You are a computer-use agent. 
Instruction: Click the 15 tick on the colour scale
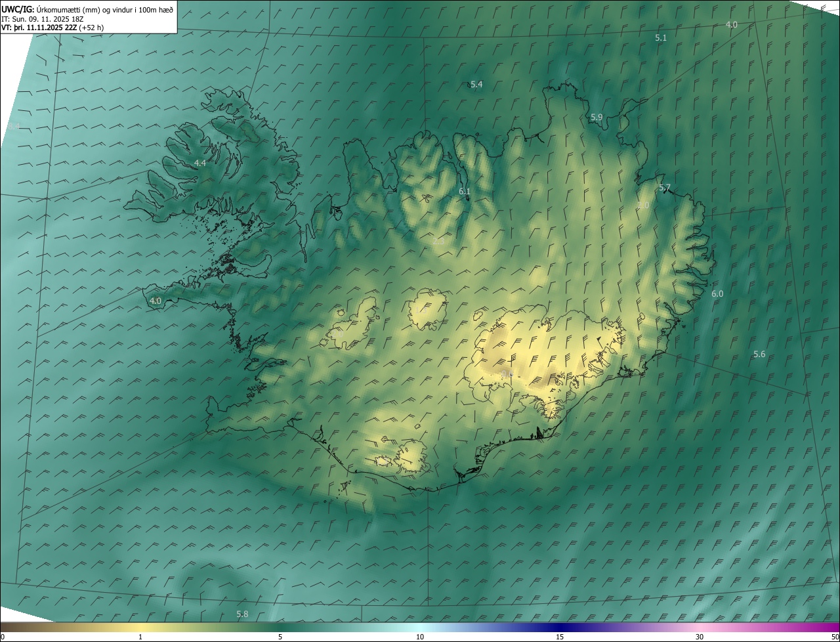560,637
